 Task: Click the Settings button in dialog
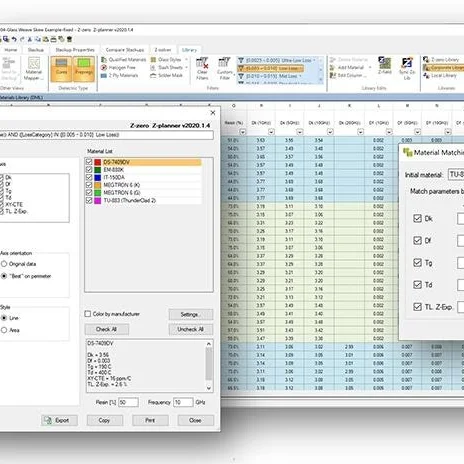(x=191, y=314)
